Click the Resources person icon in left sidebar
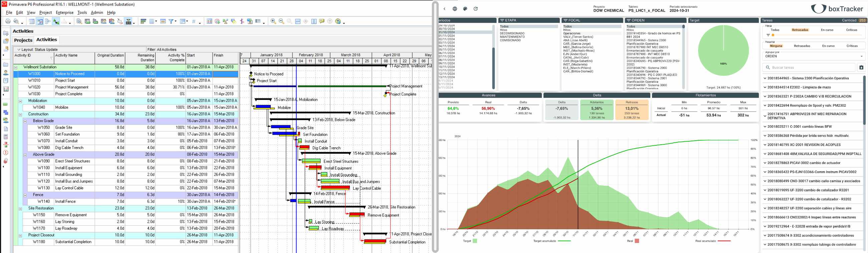 point(6,73)
